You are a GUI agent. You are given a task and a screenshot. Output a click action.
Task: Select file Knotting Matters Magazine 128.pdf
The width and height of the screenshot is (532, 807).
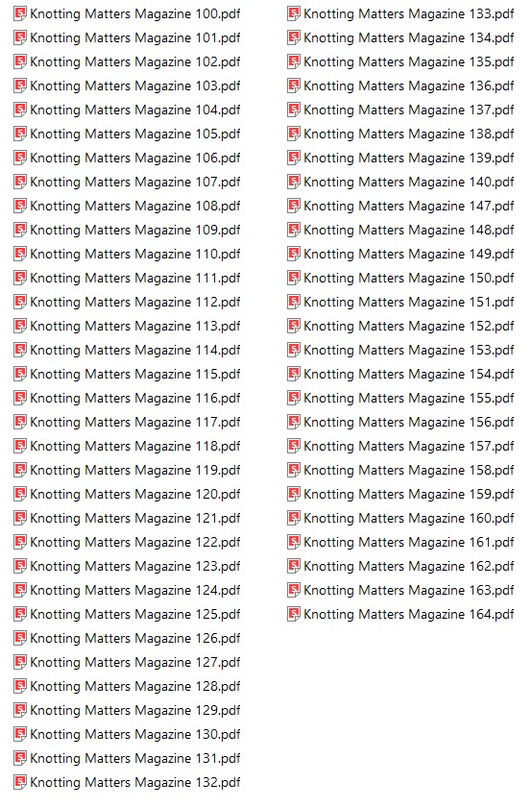(x=127, y=686)
